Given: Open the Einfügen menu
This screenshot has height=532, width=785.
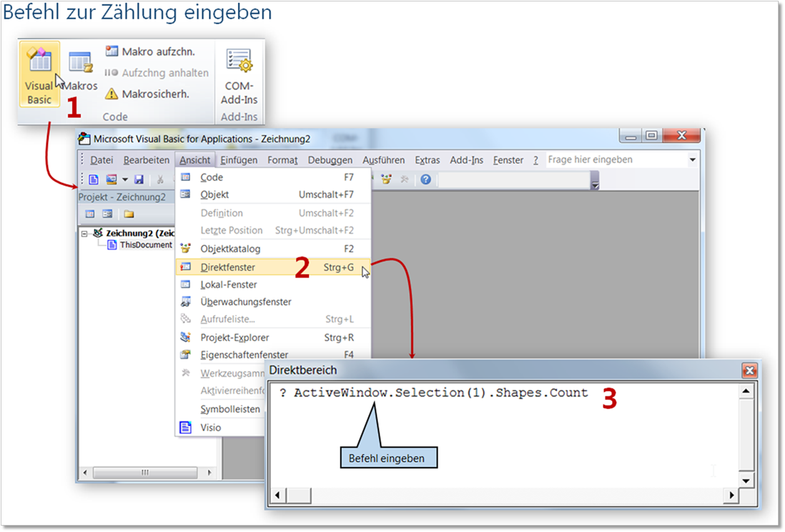Looking at the screenshot, I should click(239, 159).
